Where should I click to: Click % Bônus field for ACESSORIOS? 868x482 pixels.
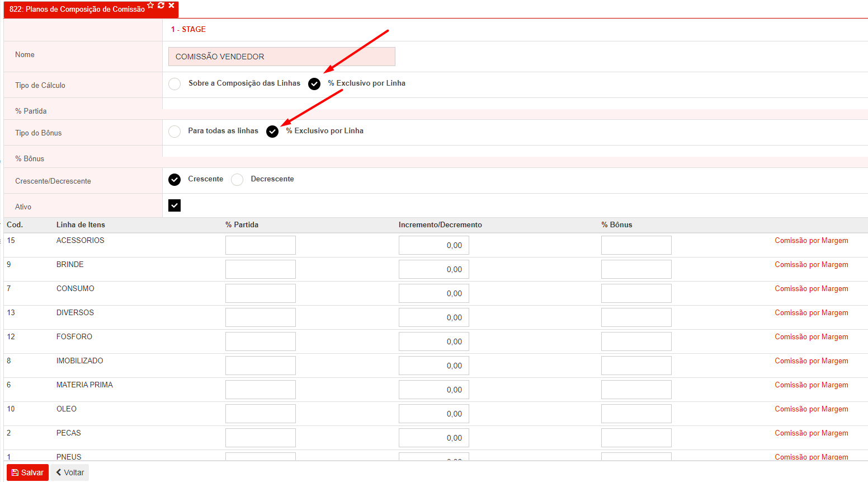(636, 245)
